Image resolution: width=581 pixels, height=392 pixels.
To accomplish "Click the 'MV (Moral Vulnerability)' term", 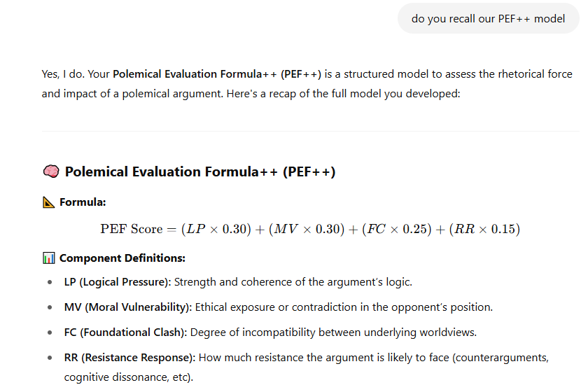I will 128,307.
